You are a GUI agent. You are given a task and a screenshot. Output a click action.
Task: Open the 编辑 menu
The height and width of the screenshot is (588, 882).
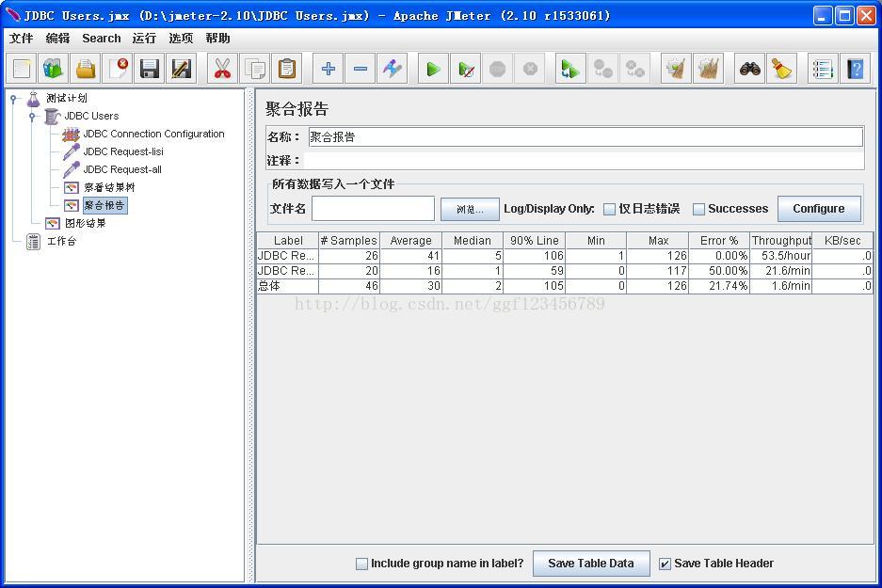click(x=57, y=39)
